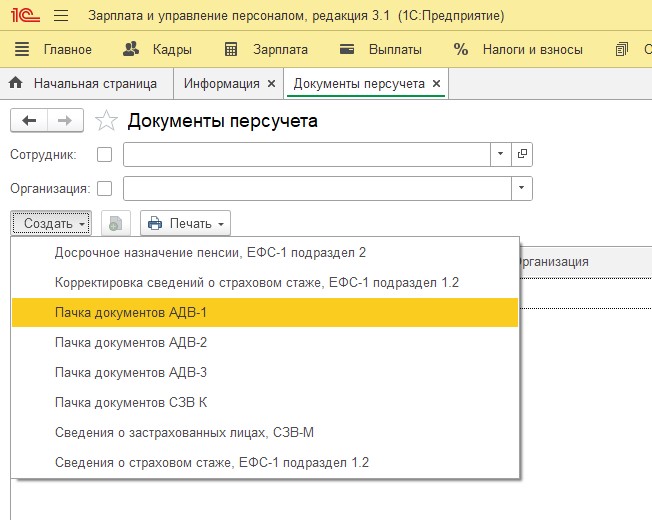
Task: Click the open selection icon beside Сотрудник field
Action: pyautogui.click(x=523, y=154)
